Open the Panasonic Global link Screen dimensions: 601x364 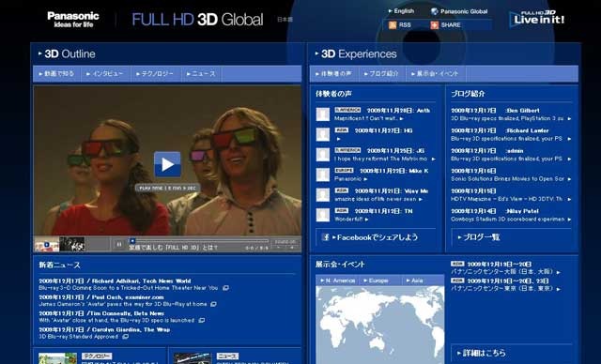click(464, 11)
